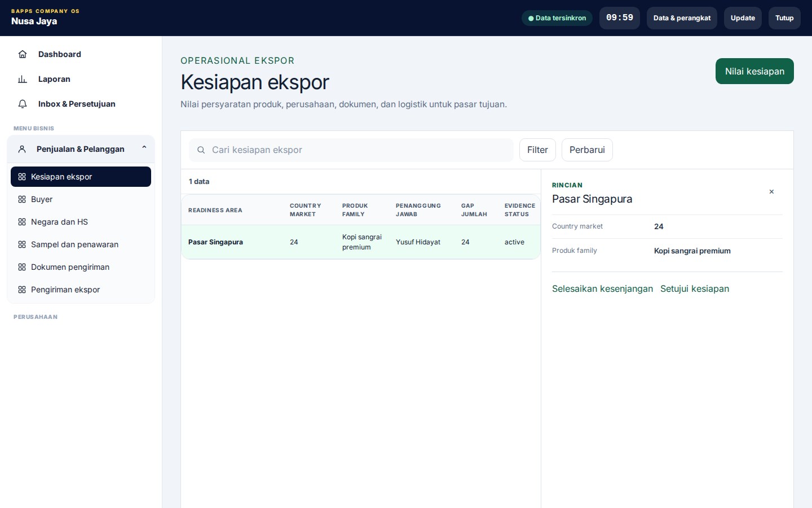Click the Tutup button in header

pyautogui.click(x=784, y=18)
